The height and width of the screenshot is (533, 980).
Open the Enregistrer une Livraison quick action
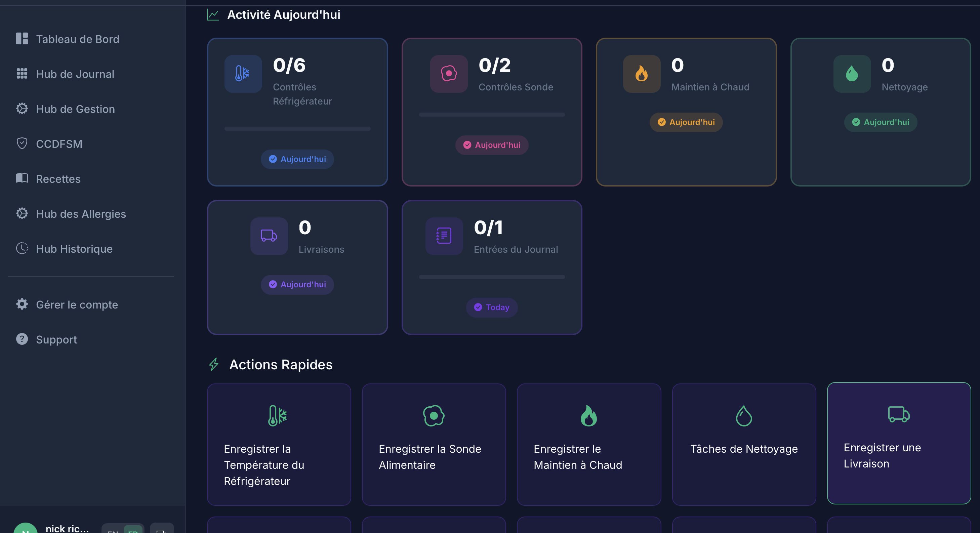899,443
